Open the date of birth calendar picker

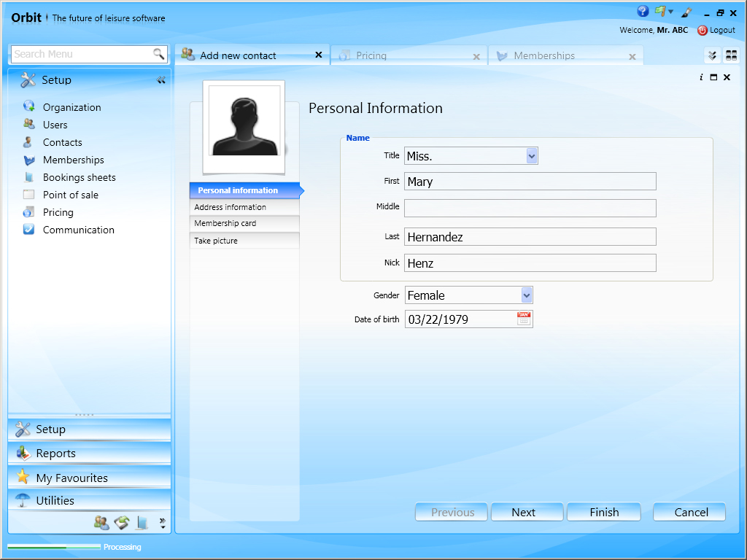point(524,319)
